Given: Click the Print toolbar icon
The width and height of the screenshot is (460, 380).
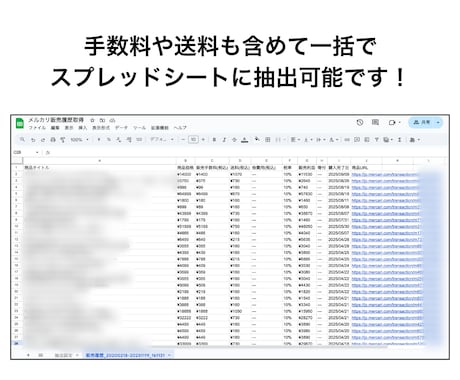Looking at the screenshot, I should coord(53,140).
